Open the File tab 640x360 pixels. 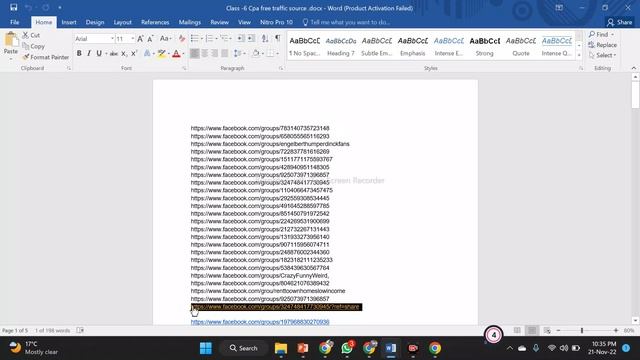click(x=15, y=22)
